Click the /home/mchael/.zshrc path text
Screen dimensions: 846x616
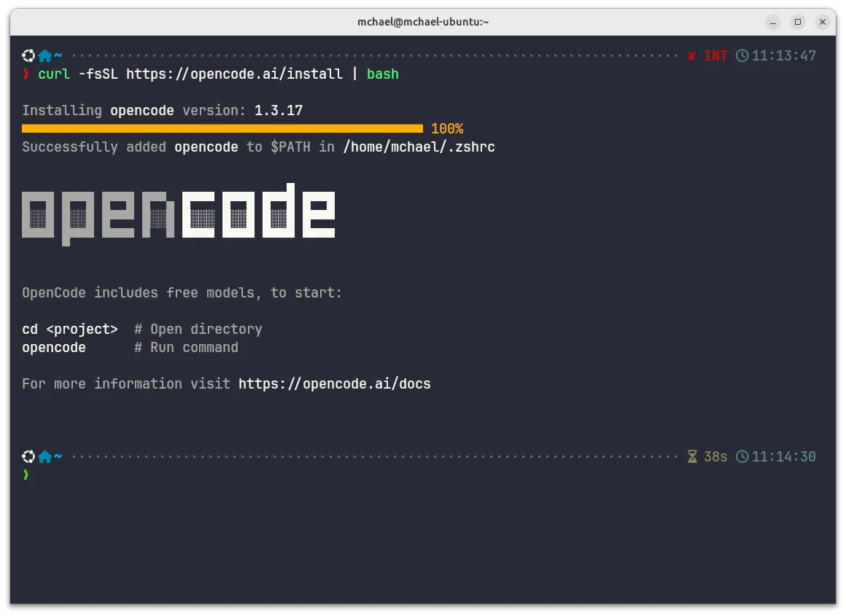point(419,147)
